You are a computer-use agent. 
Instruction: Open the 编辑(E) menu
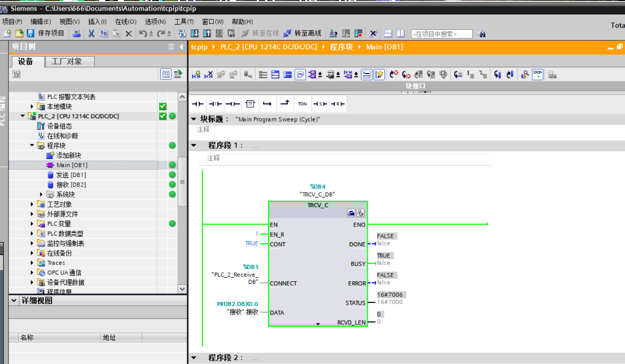tap(40, 22)
